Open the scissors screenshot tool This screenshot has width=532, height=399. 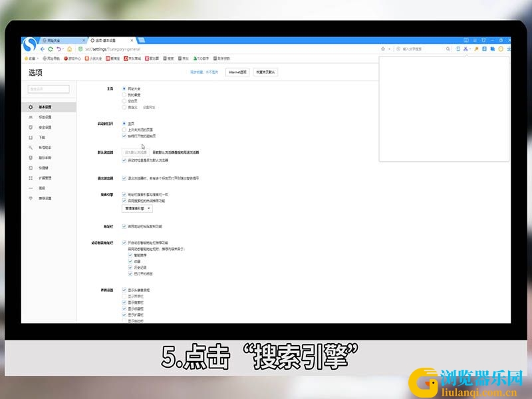click(465, 49)
